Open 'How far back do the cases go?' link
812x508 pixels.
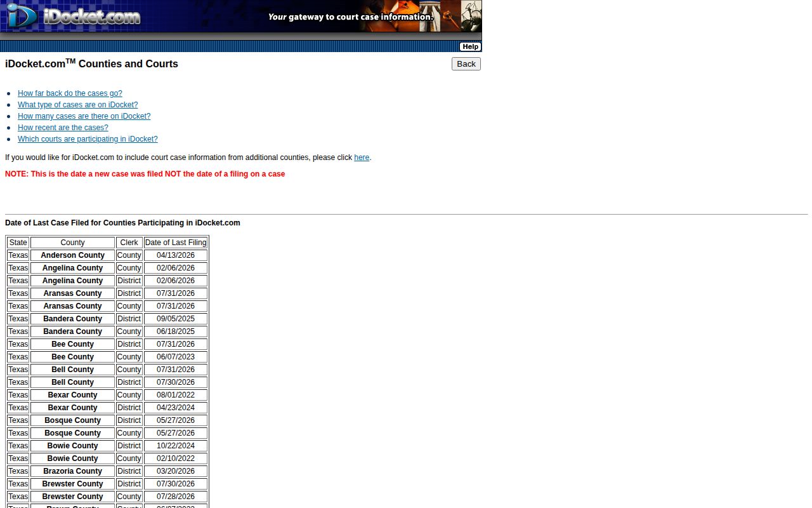(x=70, y=93)
